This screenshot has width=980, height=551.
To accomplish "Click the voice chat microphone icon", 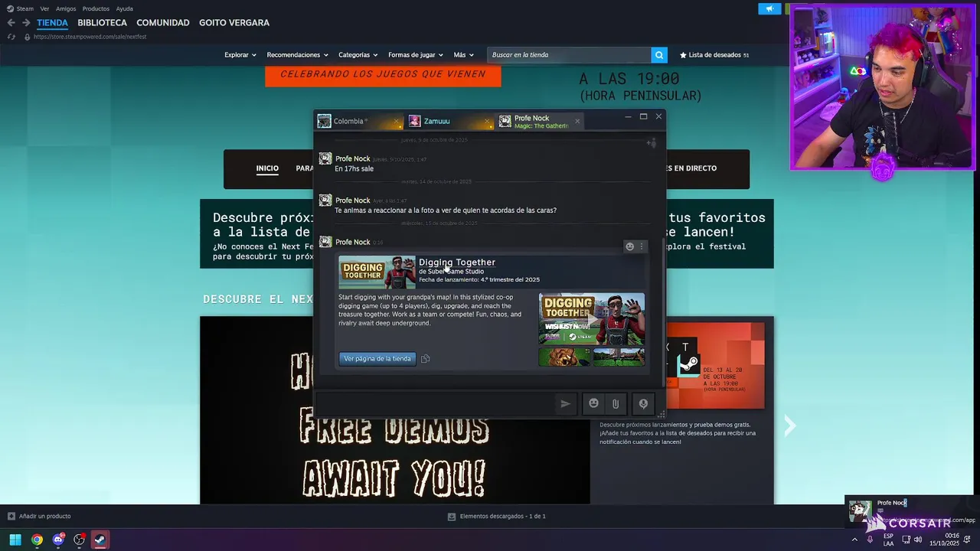I will coord(643,403).
